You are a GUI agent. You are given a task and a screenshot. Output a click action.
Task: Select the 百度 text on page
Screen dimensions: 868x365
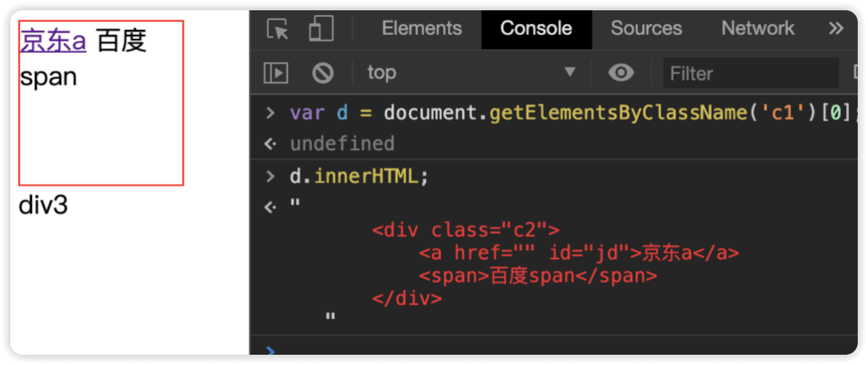[122, 40]
